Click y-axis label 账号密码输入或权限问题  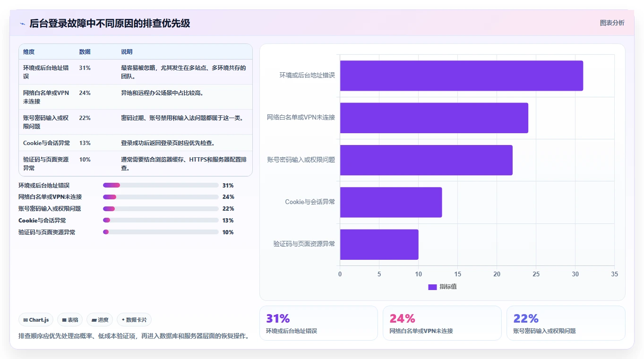coord(301,160)
